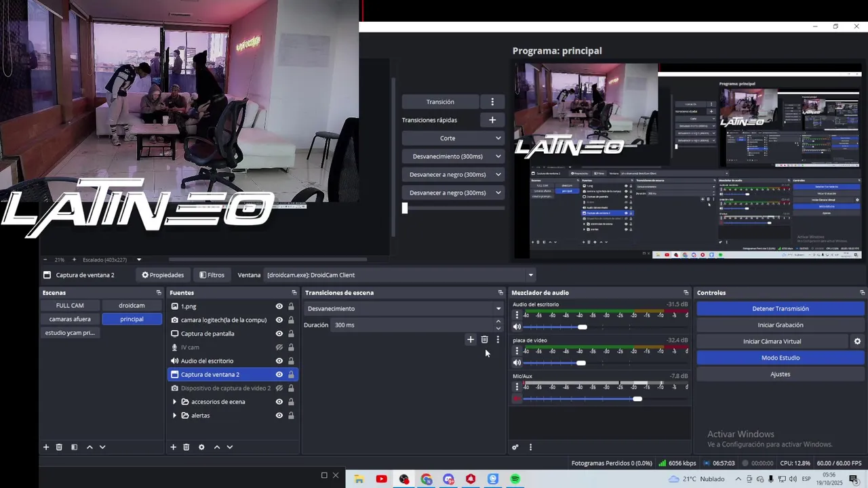Open virtual camera settings gear icon
This screenshot has height=488, width=868.
coord(857,342)
